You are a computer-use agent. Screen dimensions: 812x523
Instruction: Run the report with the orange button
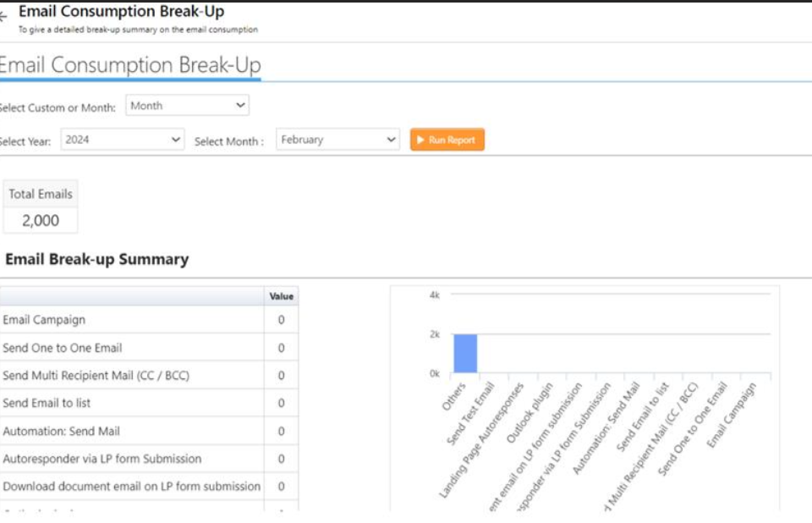point(447,140)
